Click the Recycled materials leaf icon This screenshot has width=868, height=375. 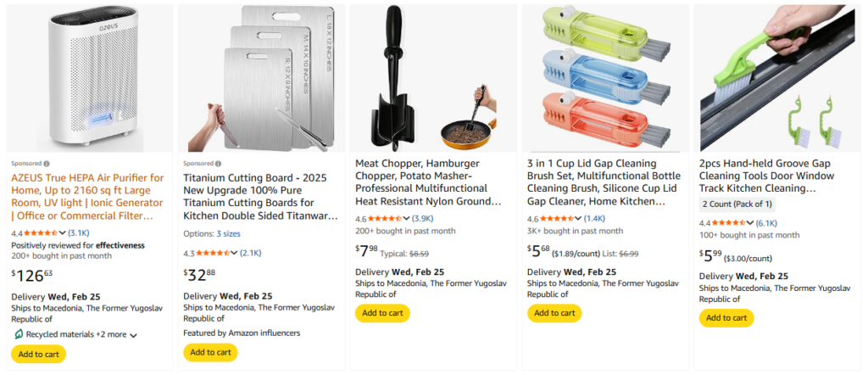(x=19, y=335)
